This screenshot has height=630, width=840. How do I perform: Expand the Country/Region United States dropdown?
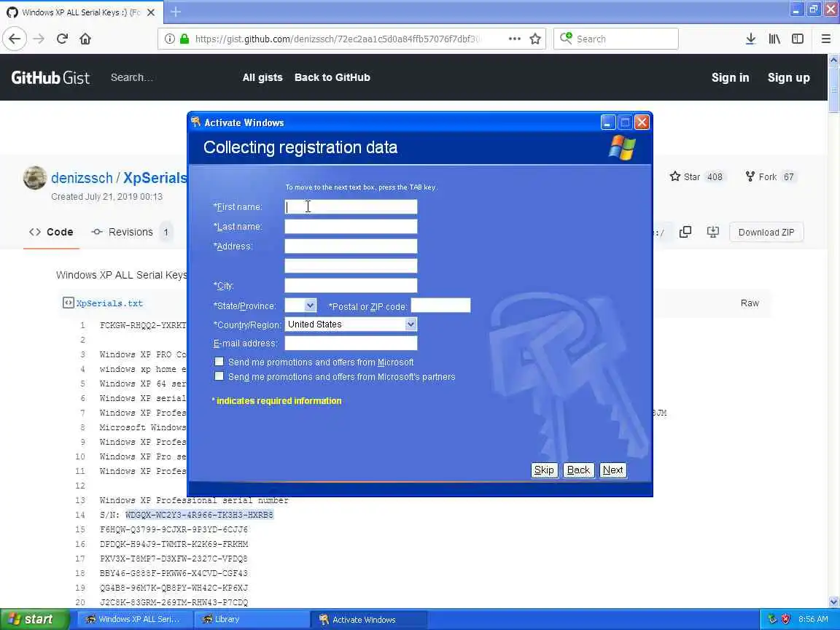coord(411,324)
